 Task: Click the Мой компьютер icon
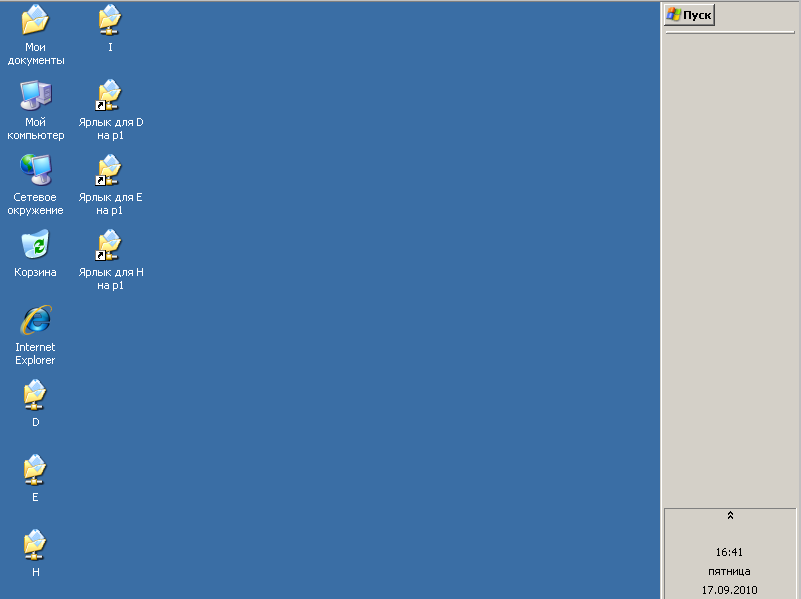click(35, 96)
